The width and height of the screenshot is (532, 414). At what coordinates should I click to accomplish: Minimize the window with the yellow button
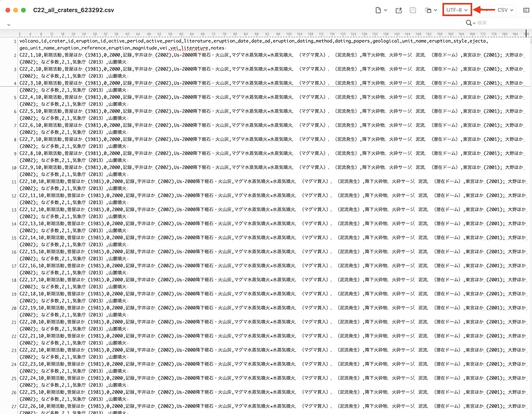16,10
